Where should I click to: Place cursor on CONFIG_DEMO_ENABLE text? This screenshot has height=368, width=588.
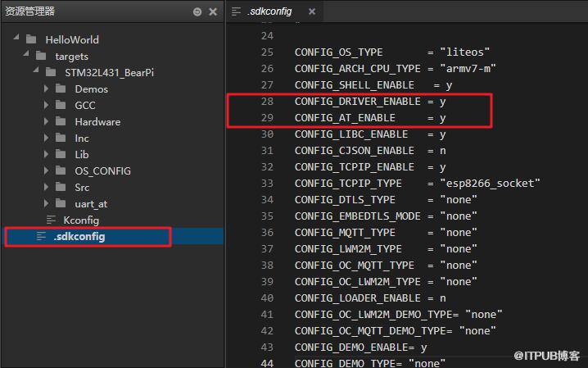pos(351,348)
